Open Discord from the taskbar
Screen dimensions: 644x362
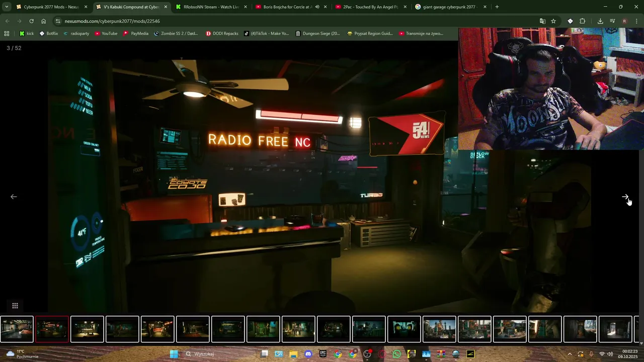tap(308, 354)
